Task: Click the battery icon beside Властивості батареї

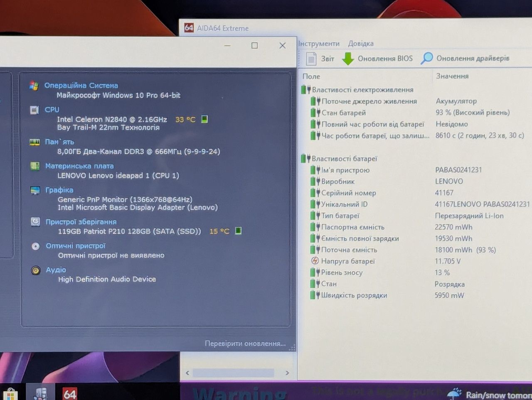Action: point(306,158)
